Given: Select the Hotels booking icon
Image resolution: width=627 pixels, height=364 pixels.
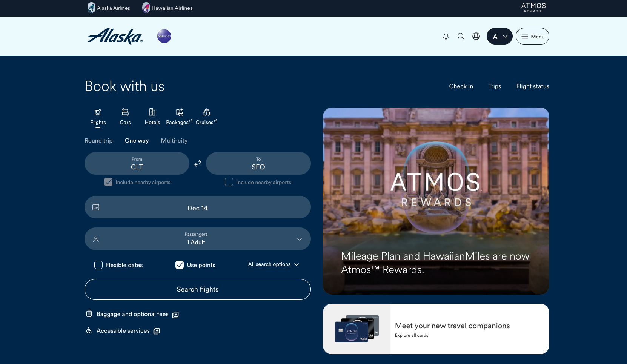Looking at the screenshot, I should (152, 112).
